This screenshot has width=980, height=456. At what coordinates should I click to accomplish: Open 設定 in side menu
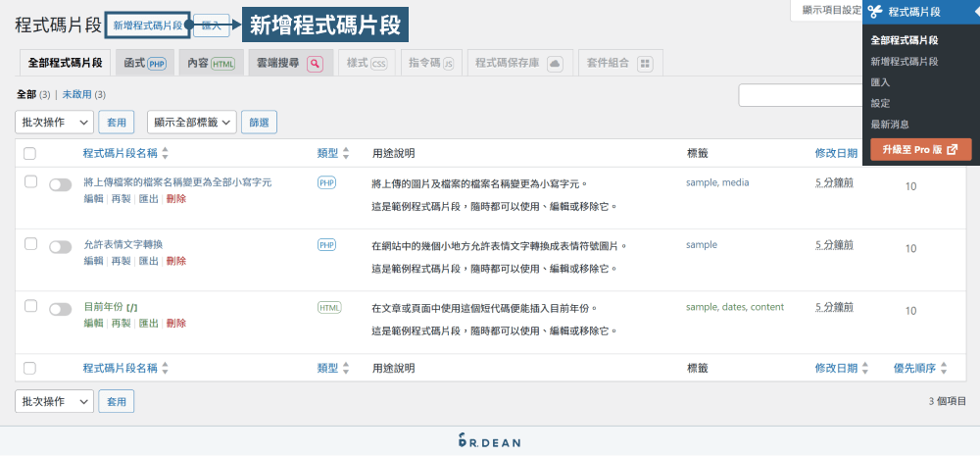[880, 103]
